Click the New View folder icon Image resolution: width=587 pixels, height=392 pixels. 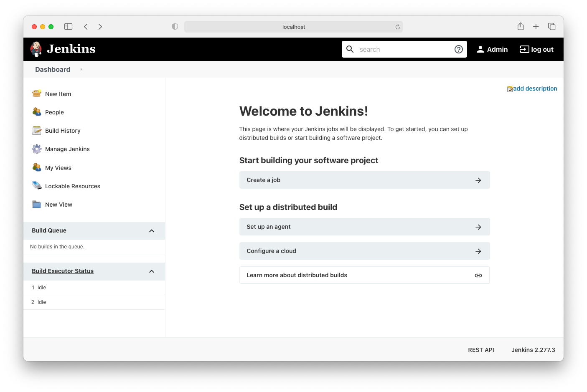tap(37, 204)
